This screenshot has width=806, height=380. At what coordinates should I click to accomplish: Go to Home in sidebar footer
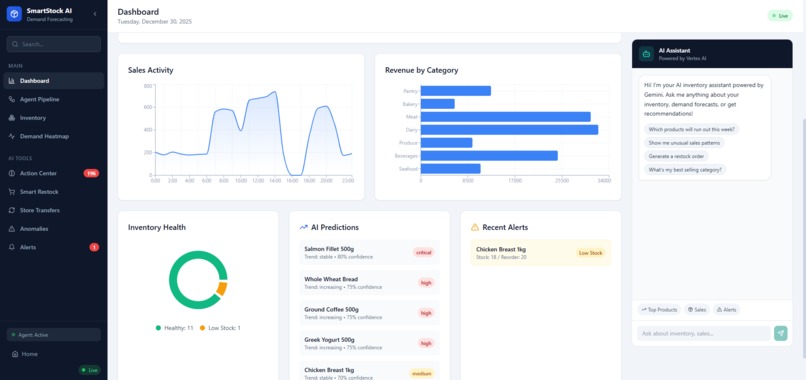[x=53, y=354]
